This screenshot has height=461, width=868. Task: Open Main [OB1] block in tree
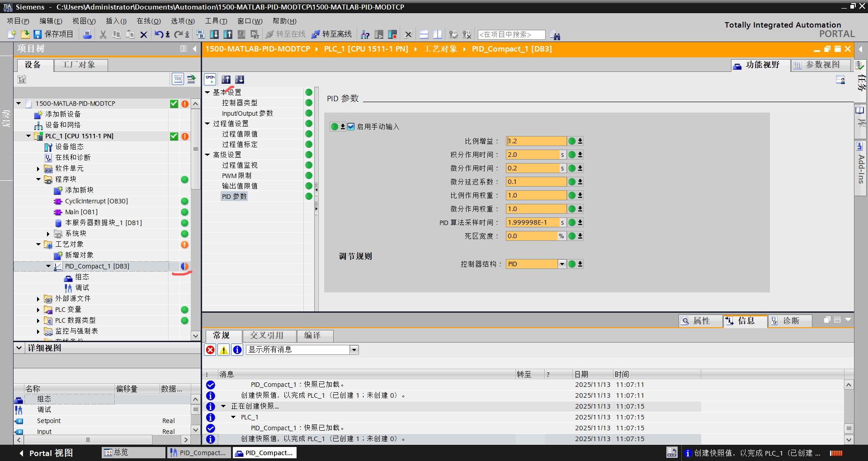(81, 212)
